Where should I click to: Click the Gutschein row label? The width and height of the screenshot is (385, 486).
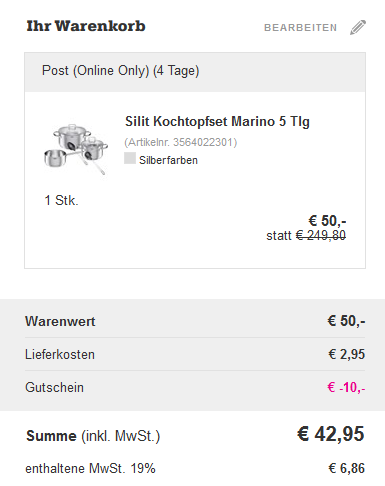[x=54, y=387]
